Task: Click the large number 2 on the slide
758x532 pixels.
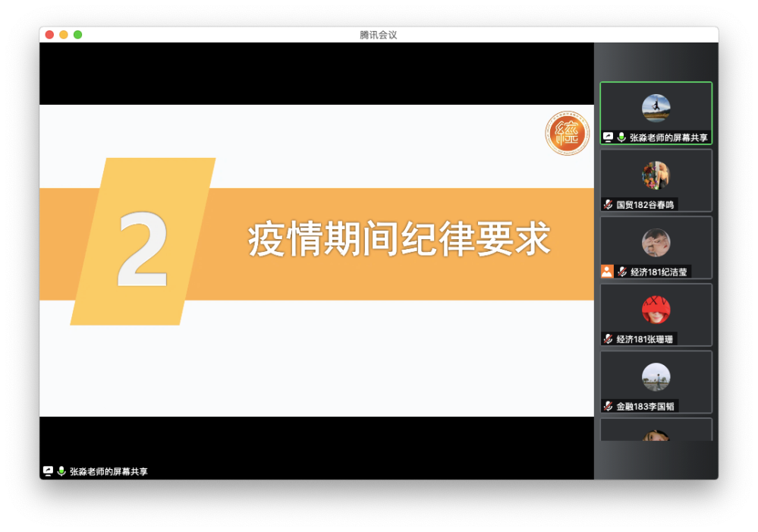Action: (143, 250)
